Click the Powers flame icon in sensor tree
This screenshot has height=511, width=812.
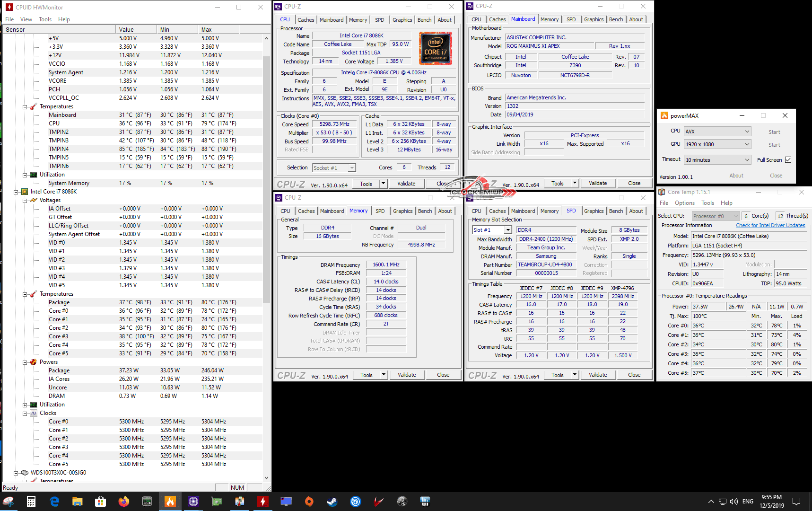tap(34, 362)
